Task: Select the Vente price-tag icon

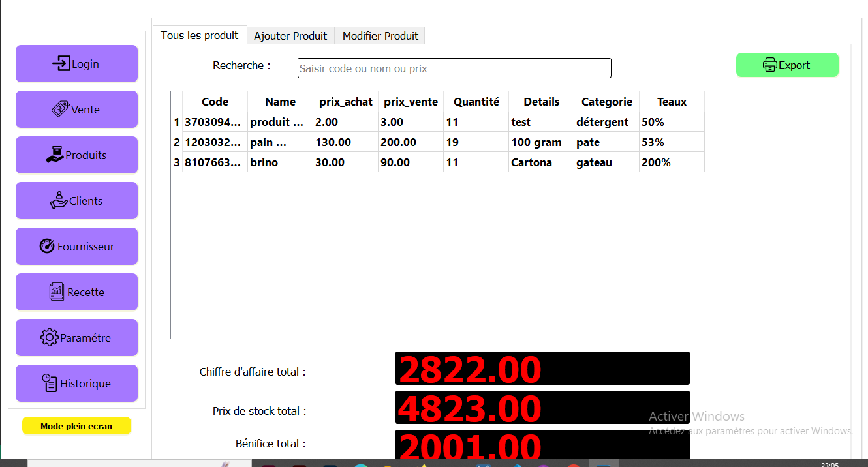Action: click(x=61, y=109)
